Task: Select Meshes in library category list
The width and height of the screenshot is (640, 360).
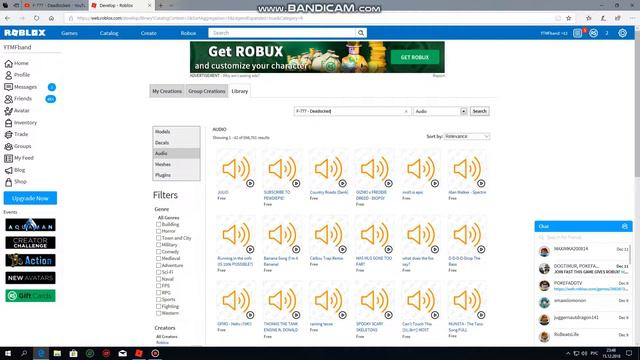Action: [x=176, y=164]
